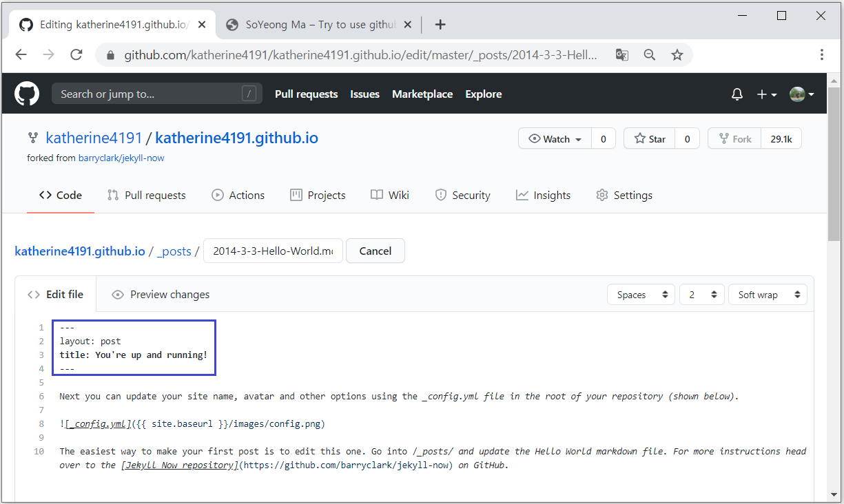Open the Projects tab

click(318, 195)
